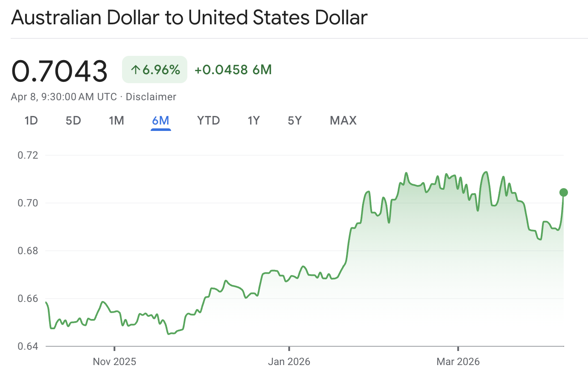Click the Nov 2025 axis label
The height and width of the screenshot is (377, 588).
pos(114,361)
